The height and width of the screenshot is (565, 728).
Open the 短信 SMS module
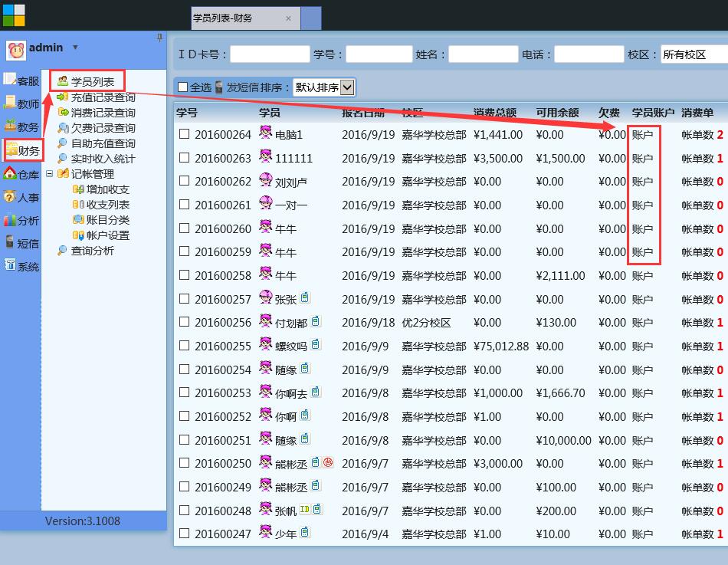point(21,243)
